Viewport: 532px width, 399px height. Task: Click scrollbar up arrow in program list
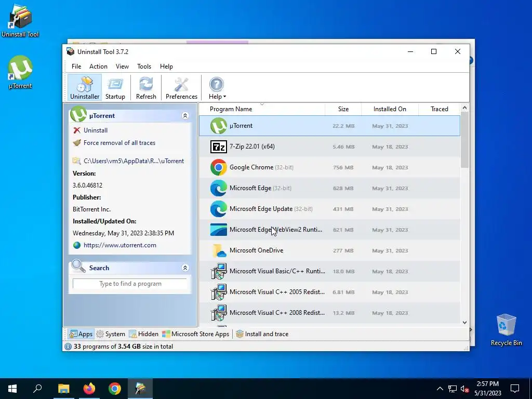click(x=465, y=108)
